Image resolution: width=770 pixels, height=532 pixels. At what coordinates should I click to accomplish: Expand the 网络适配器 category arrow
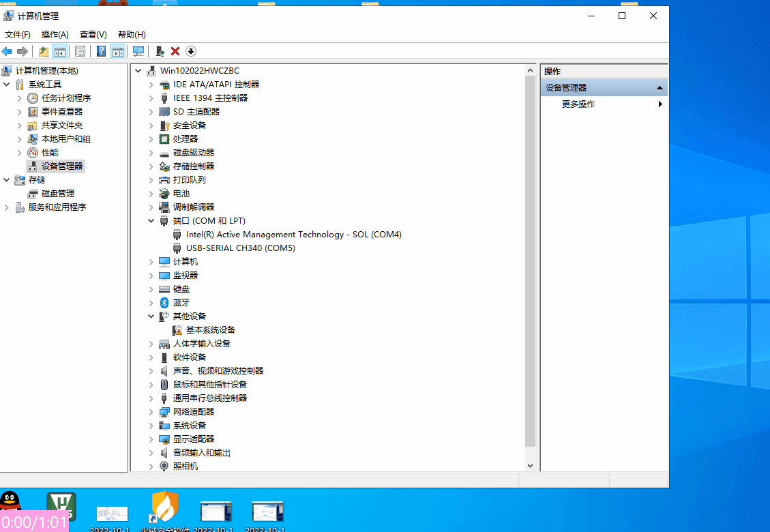tap(151, 412)
